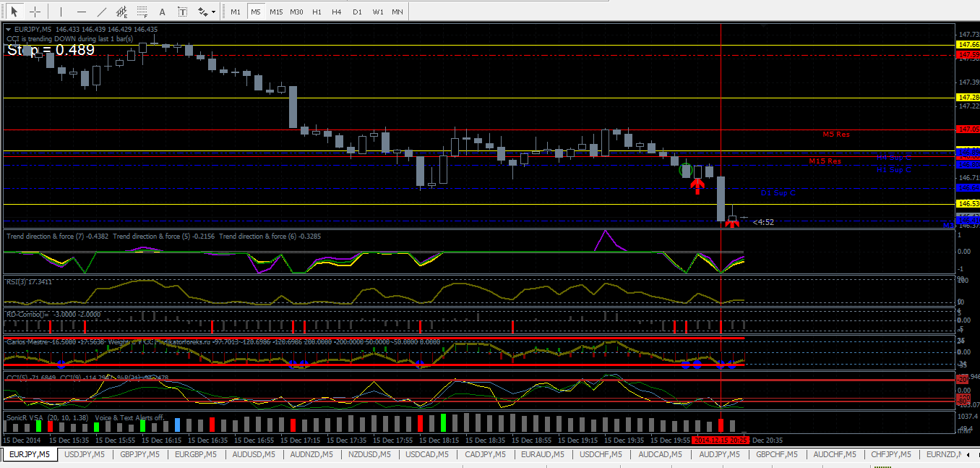Image resolution: width=980 pixels, height=468 pixels.
Task: Select the arrow cursor tool
Action: 14,12
